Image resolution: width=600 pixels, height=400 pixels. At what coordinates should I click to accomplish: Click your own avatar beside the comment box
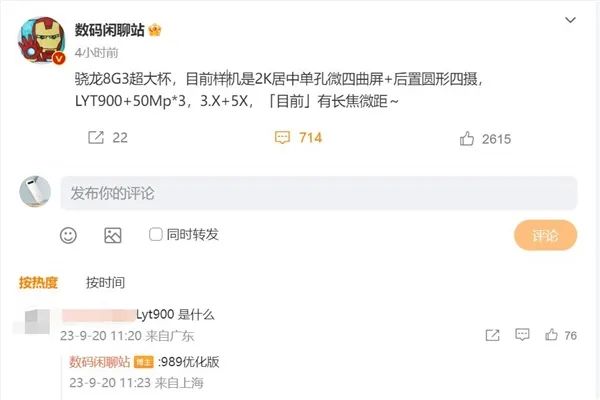pos(35,191)
